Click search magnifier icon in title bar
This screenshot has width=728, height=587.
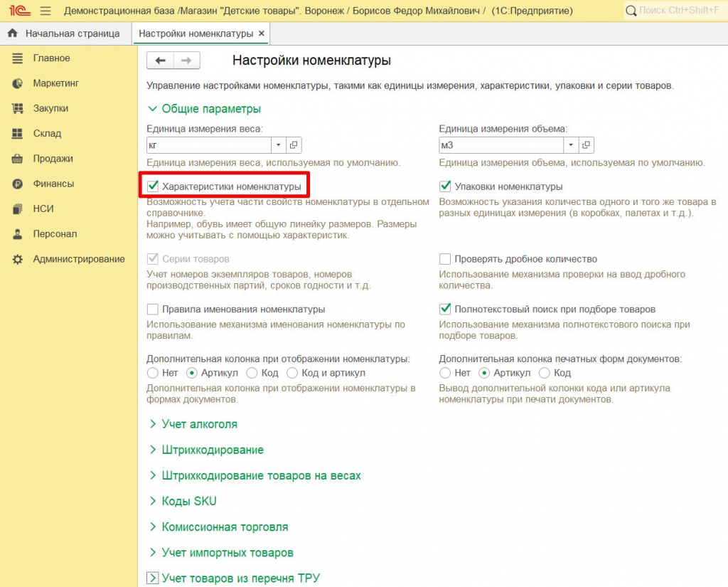pyautogui.click(x=631, y=10)
